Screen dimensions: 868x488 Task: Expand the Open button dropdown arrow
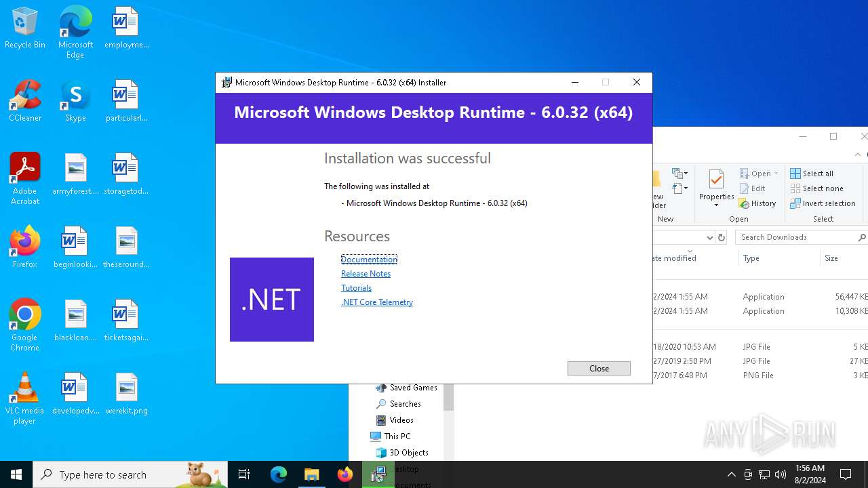[776, 174]
